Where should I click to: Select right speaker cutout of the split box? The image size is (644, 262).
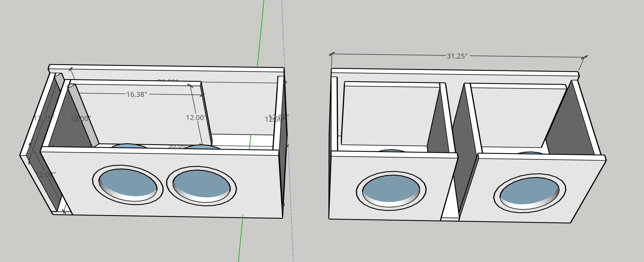tap(530, 193)
